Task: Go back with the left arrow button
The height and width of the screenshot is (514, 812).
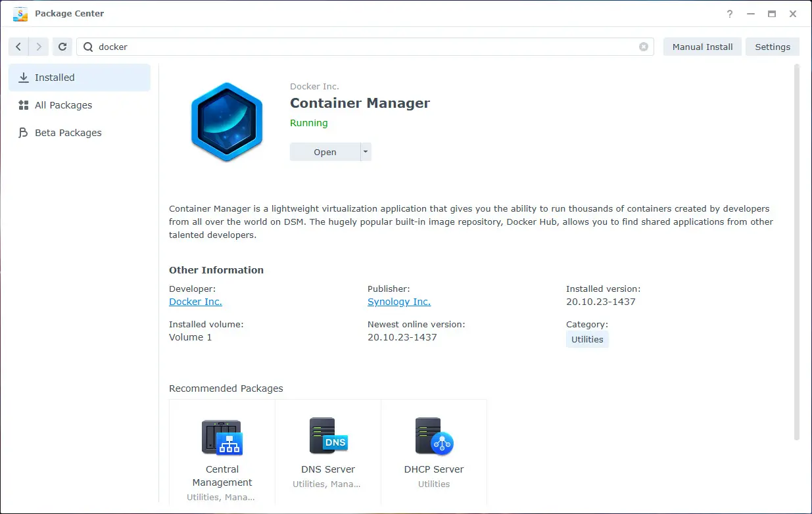Action: point(18,47)
